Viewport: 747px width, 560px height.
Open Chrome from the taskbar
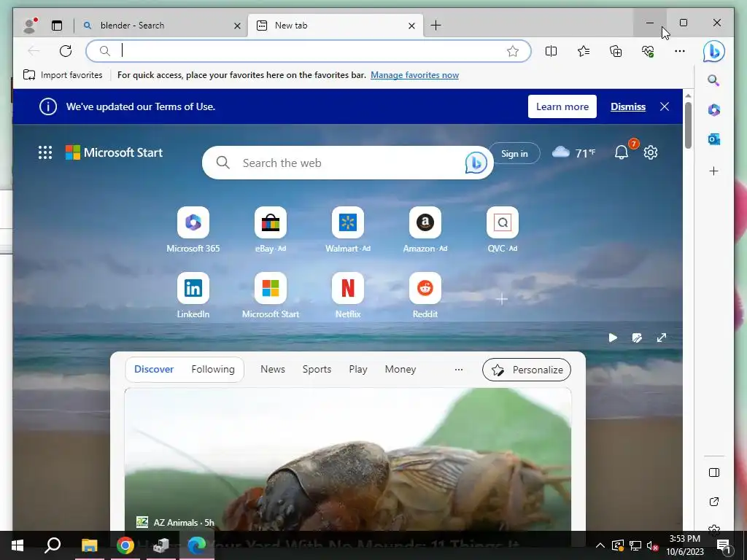point(125,545)
